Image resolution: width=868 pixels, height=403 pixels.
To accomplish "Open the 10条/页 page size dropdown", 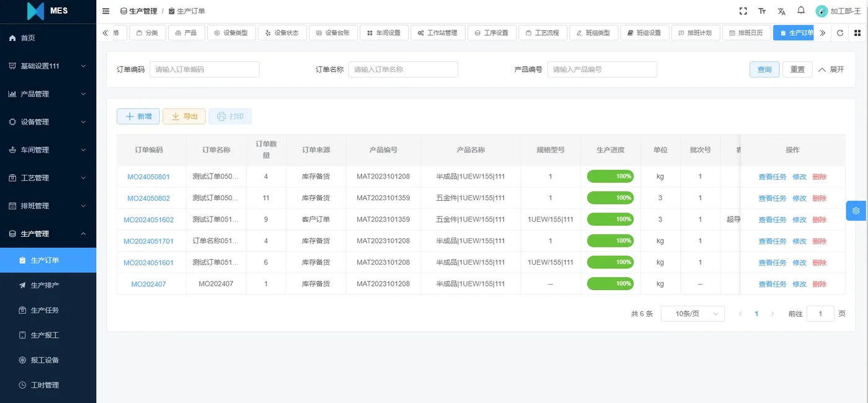I will pos(692,313).
